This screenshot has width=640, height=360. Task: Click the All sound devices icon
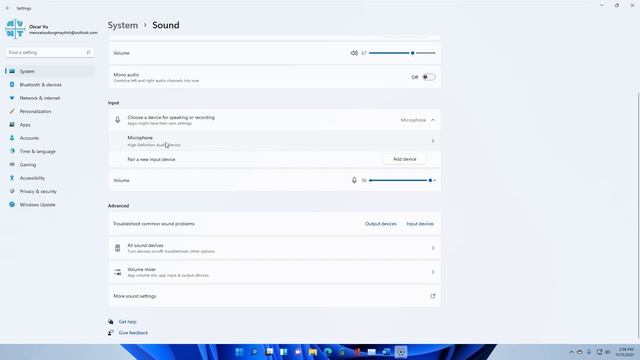[118, 248]
